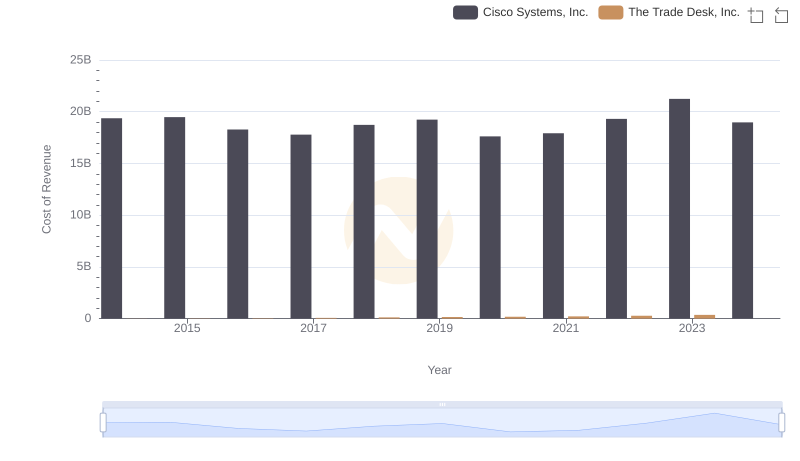Image resolution: width=800 pixels, height=461 pixels.
Task: Click the Year axis title
Action: (x=439, y=370)
